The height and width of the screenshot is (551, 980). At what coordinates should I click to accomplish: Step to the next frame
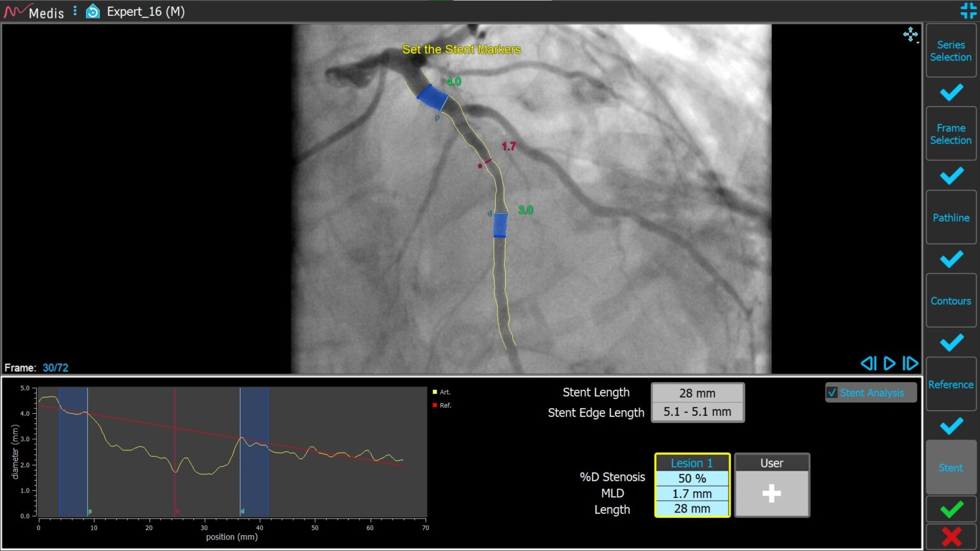coord(910,364)
